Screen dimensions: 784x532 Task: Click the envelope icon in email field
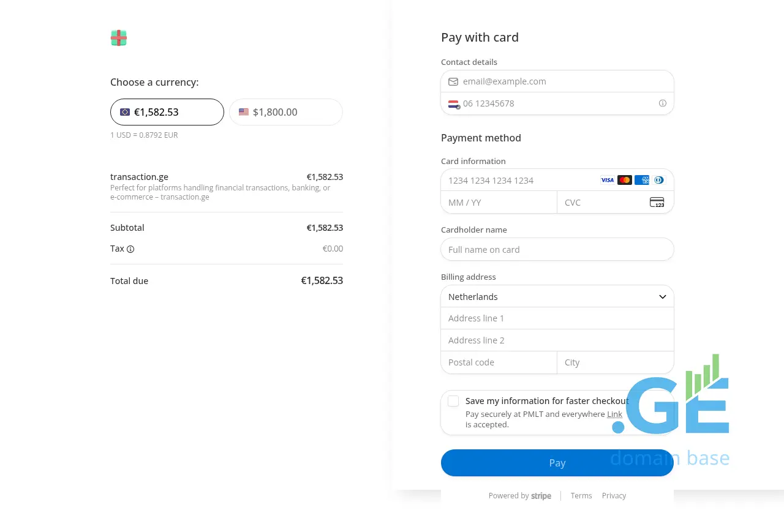pyautogui.click(x=453, y=81)
